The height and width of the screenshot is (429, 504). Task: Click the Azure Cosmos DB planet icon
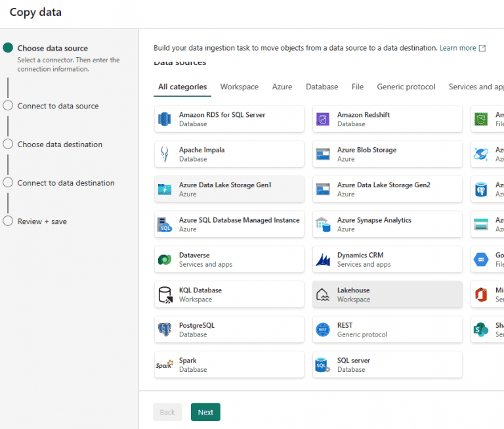(x=481, y=154)
